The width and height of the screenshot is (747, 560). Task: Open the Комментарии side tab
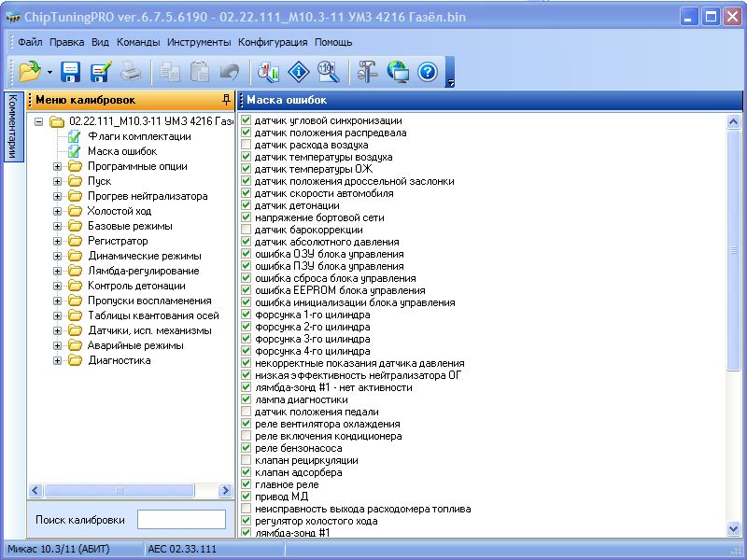13,127
